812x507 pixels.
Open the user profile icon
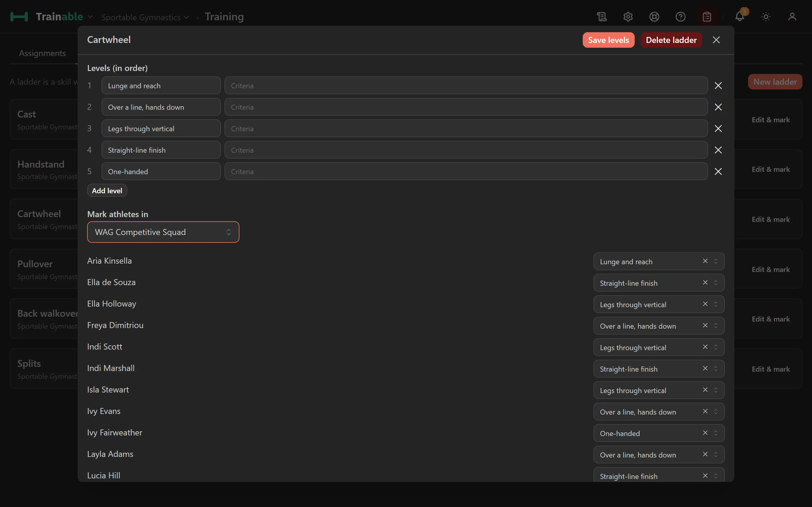(792, 17)
